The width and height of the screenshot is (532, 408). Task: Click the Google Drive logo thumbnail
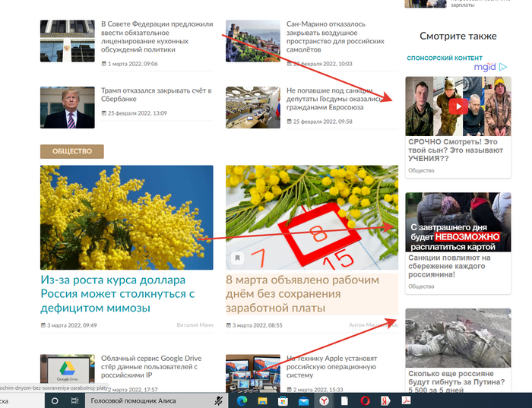click(68, 373)
